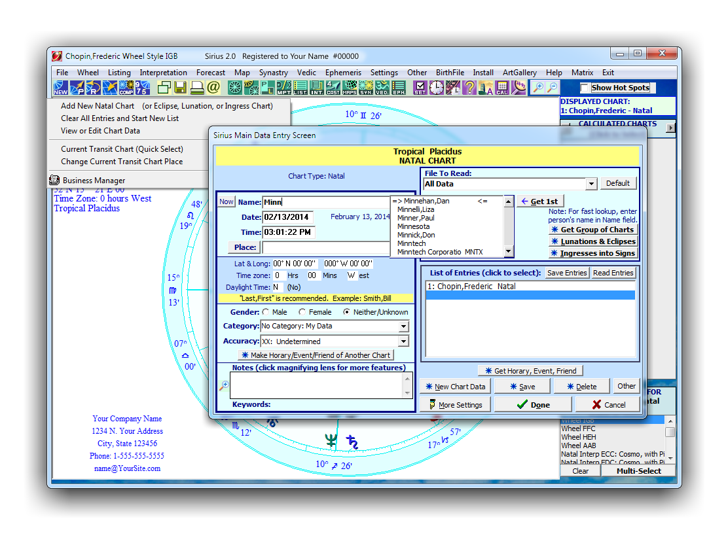
Task: Click the yellow question mark help icon
Action: click(469, 88)
